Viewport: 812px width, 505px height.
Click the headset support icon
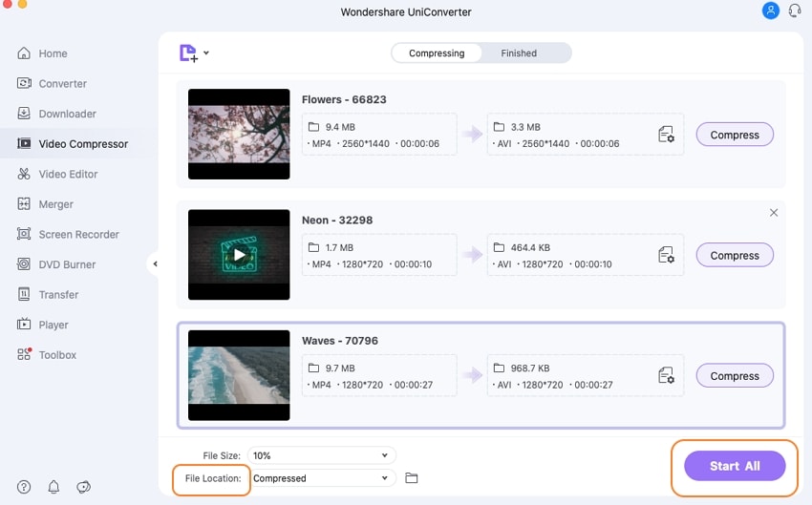pos(795,11)
